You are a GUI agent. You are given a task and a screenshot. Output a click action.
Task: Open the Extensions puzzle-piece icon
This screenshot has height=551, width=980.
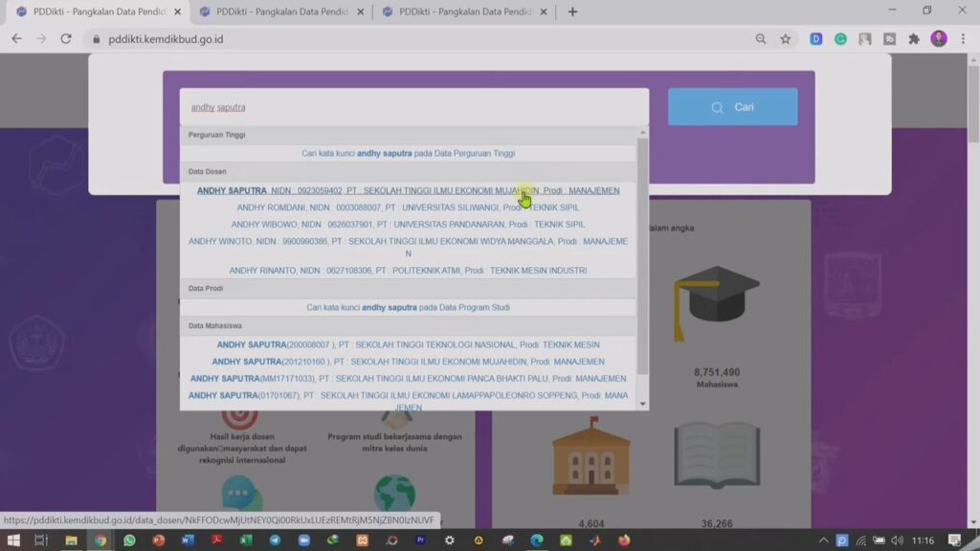[913, 39]
